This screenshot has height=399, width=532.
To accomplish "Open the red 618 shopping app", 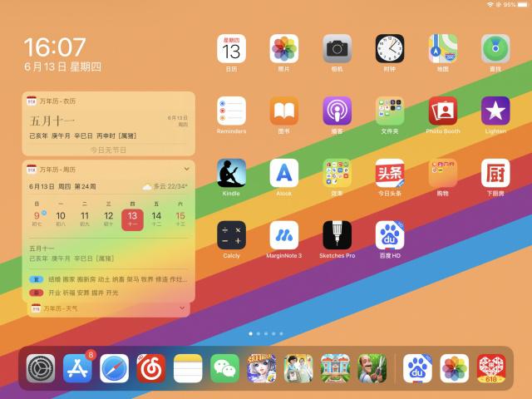I will pos(491,368).
